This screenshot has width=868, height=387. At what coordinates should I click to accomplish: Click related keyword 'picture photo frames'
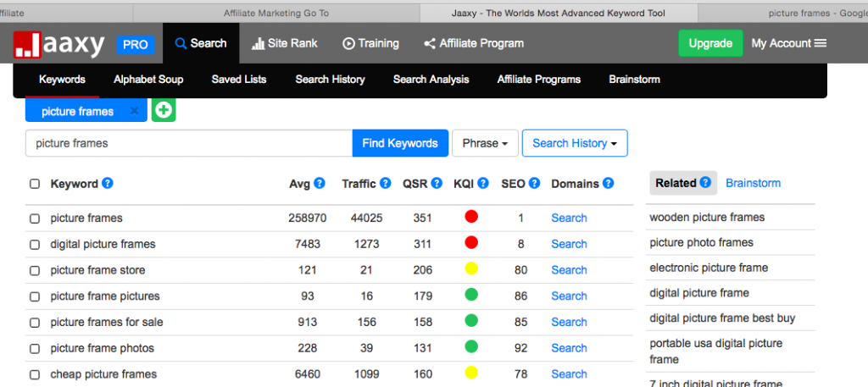[x=701, y=242]
